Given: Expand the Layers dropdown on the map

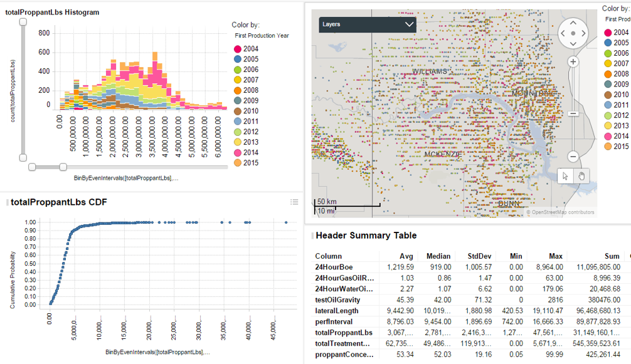Looking at the screenshot, I should 367,24.
